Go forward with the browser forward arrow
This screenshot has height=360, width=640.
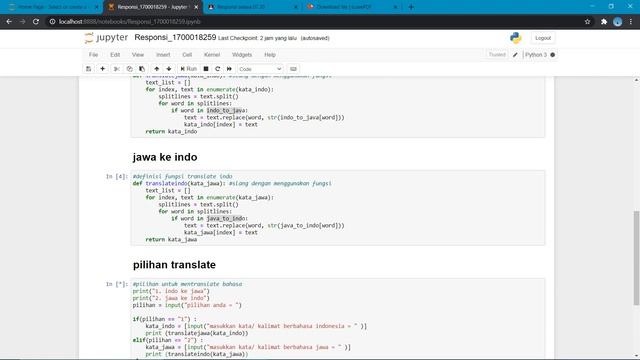click(22, 22)
